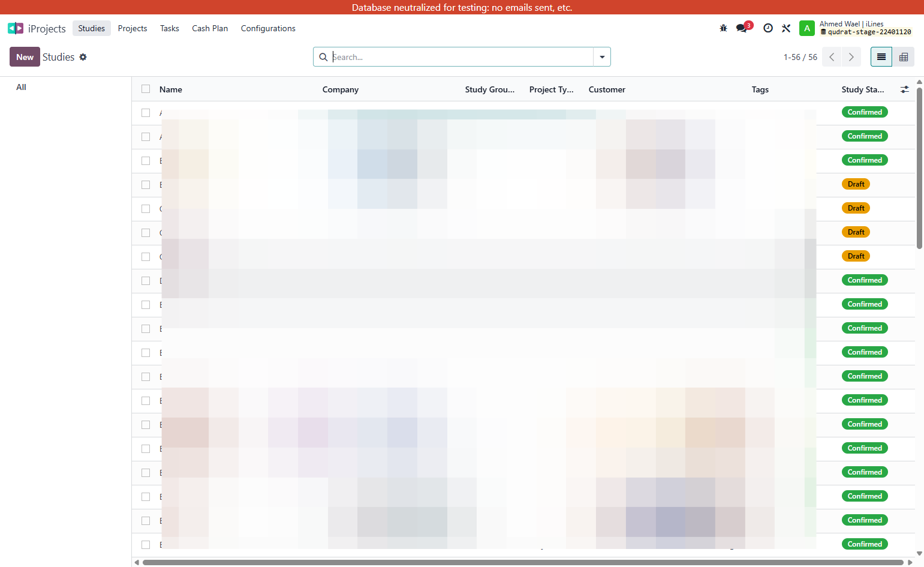Click the first Draft status badge
Viewport: 924px width, 567px height.
[856, 184]
